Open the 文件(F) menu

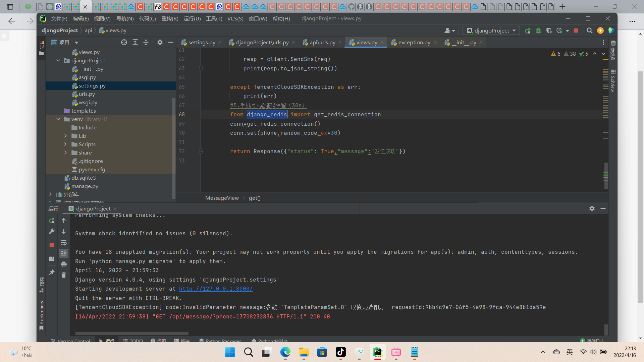coord(59,19)
